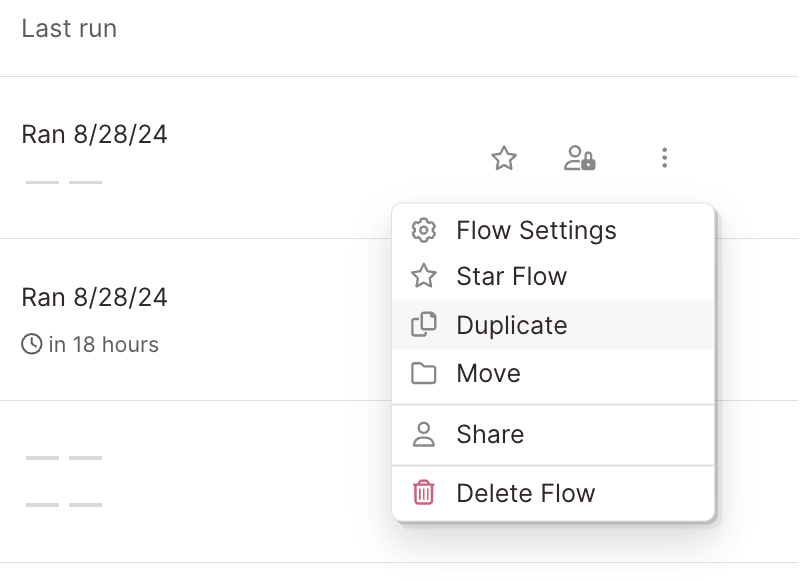808x580 pixels.
Task: Click the gear icon beside Flow Settings
Action: pyautogui.click(x=424, y=231)
